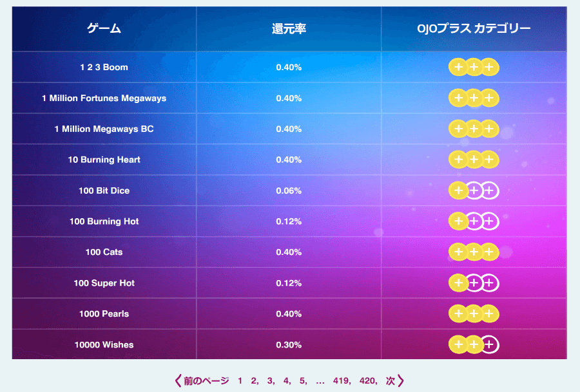Screen dimensions: 580x392
Task: Click the plus coins for 10 Burning Heart
Action: click(x=474, y=160)
